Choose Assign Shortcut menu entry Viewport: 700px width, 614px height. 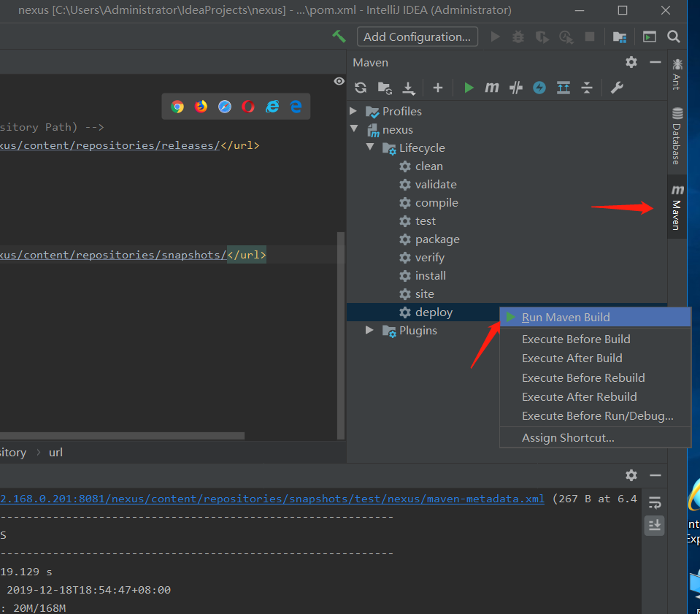[x=595, y=438]
